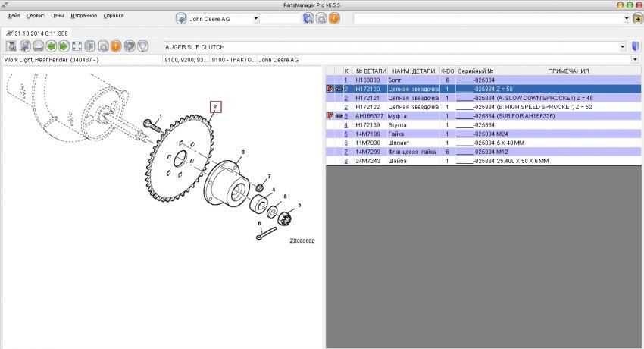Select part number H172122 cell
The width and height of the screenshot is (644, 349).
[x=371, y=107]
